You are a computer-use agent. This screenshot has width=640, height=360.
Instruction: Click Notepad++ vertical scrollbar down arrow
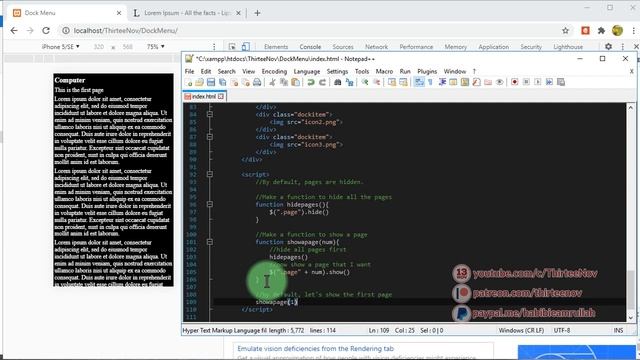pyautogui.click(x=631, y=318)
